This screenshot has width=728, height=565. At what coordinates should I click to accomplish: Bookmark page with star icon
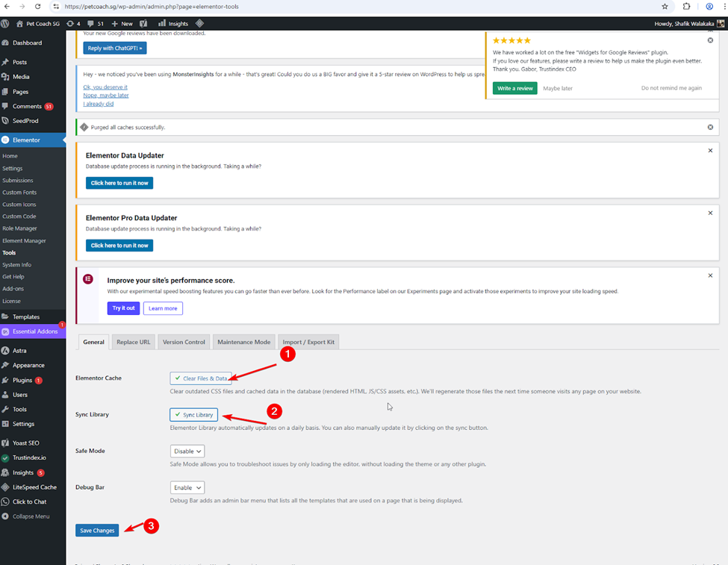click(665, 7)
